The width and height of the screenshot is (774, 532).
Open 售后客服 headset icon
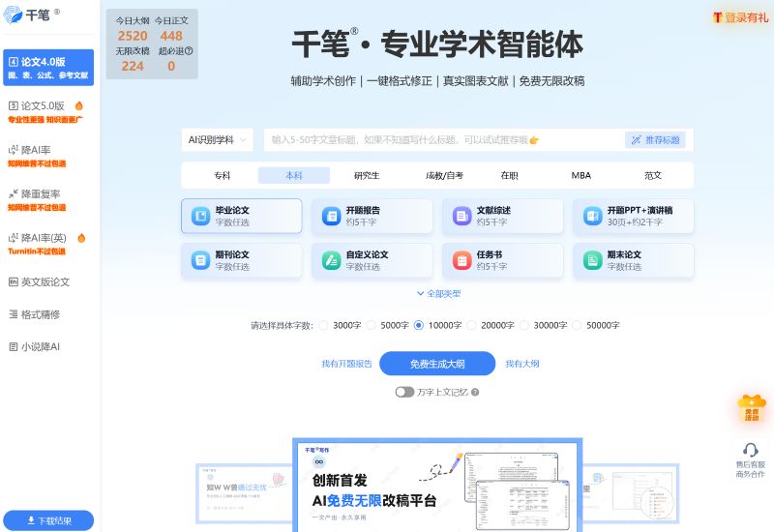click(750, 450)
